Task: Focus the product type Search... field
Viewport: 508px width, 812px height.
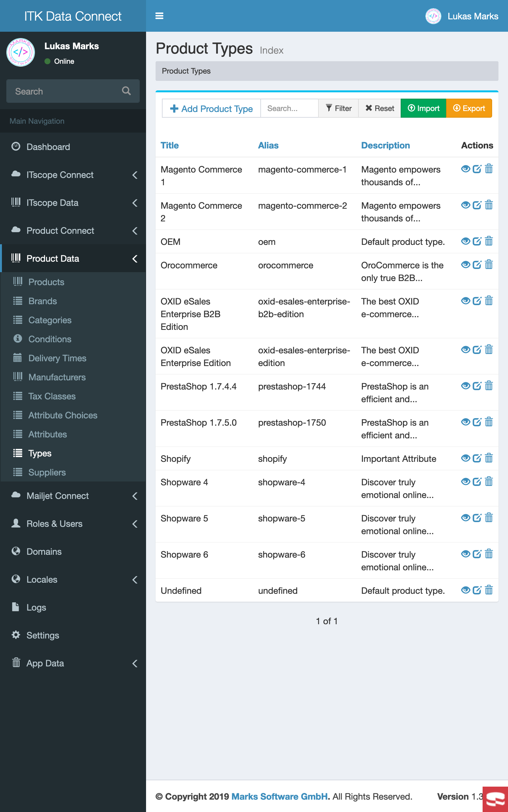Action: click(x=290, y=108)
